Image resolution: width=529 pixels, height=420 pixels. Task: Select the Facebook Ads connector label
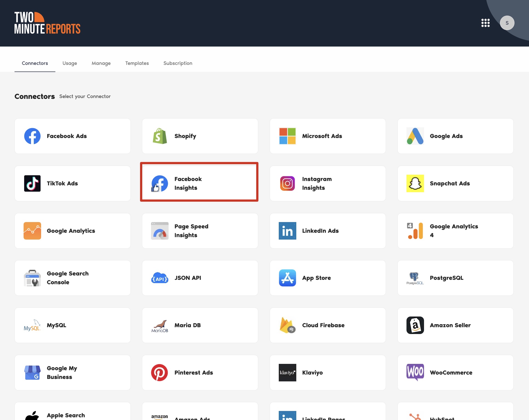[x=67, y=136]
